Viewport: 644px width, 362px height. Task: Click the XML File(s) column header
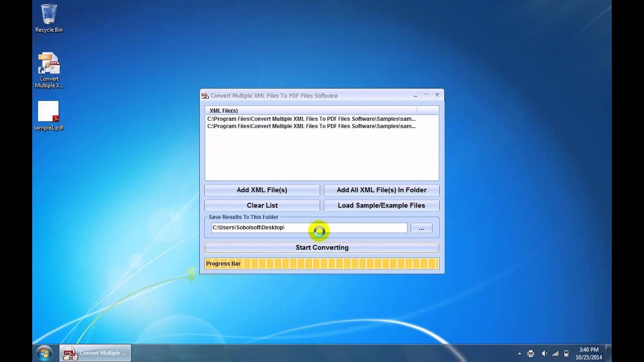pos(311,111)
